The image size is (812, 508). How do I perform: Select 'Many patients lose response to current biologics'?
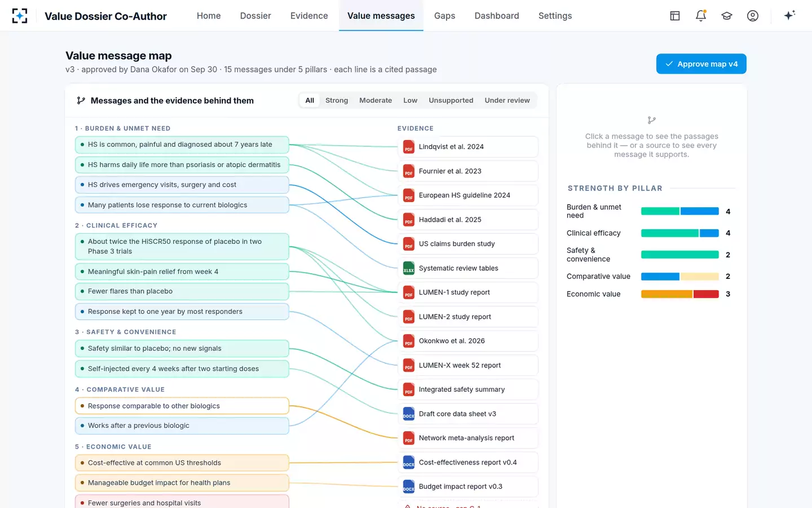click(x=182, y=205)
